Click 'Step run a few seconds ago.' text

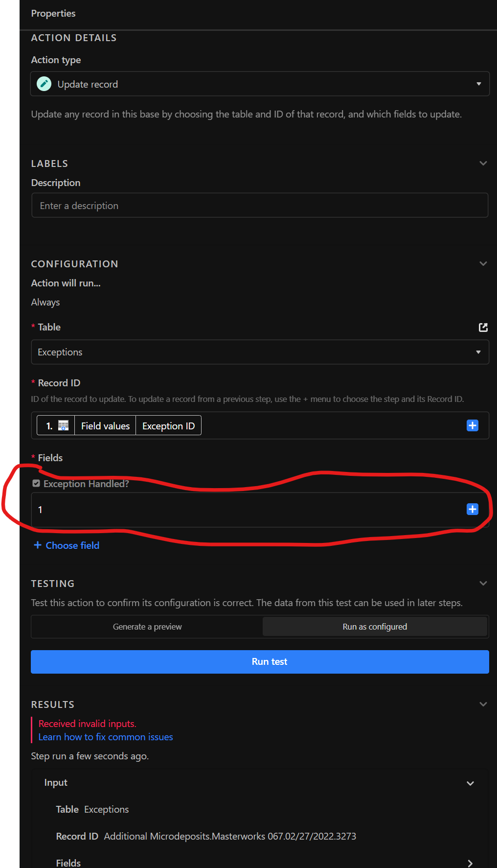tap(90, 756)
